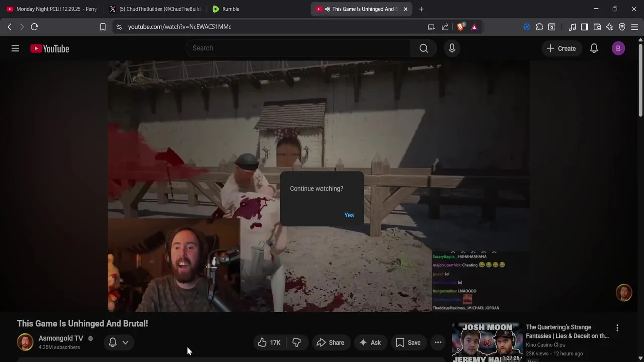
Task: Click the search magnifier button
Action: tap(424, 48)
